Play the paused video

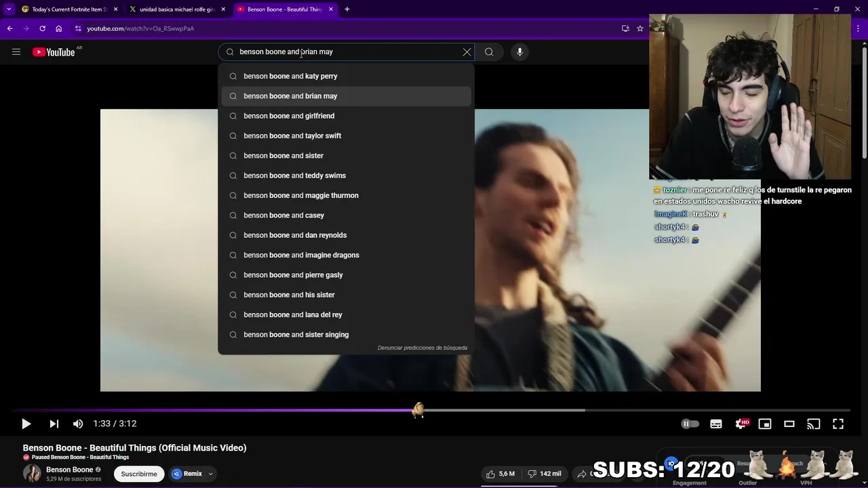point(26,424)
